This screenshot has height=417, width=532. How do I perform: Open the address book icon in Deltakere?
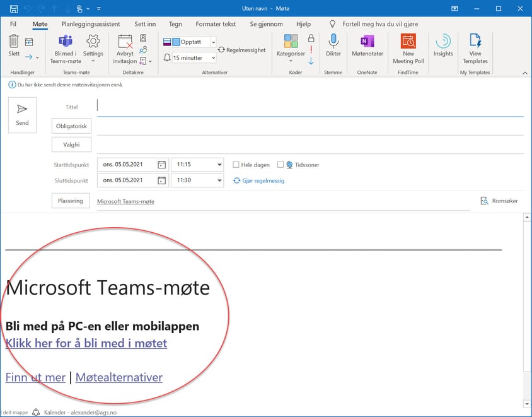pos(144,38)
